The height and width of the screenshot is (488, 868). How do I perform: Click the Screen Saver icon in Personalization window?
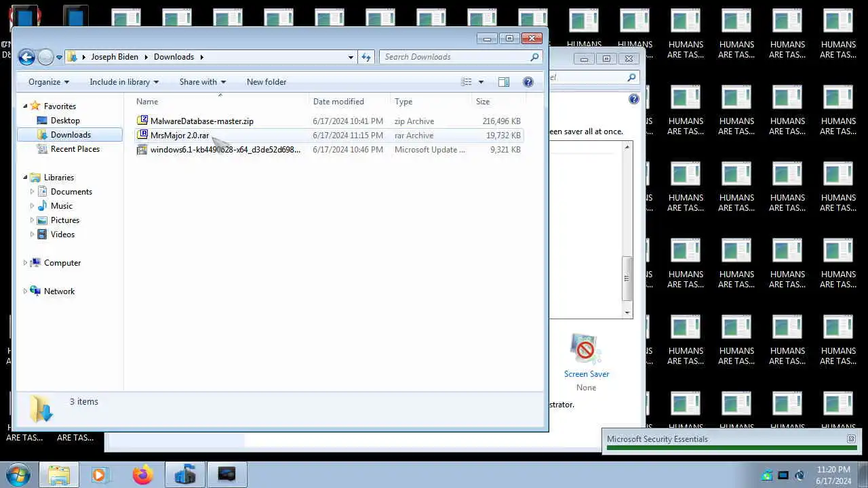click(x=585, y=348)
